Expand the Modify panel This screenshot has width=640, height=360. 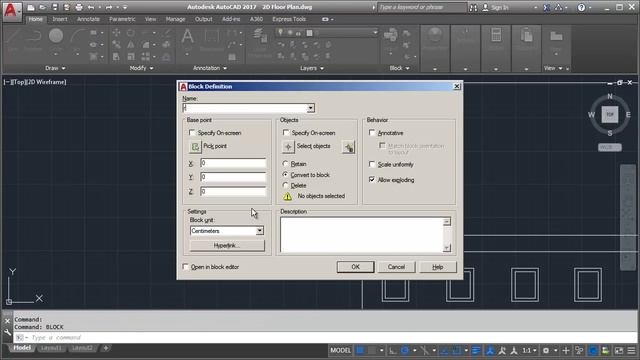click(x=141, y=68)
